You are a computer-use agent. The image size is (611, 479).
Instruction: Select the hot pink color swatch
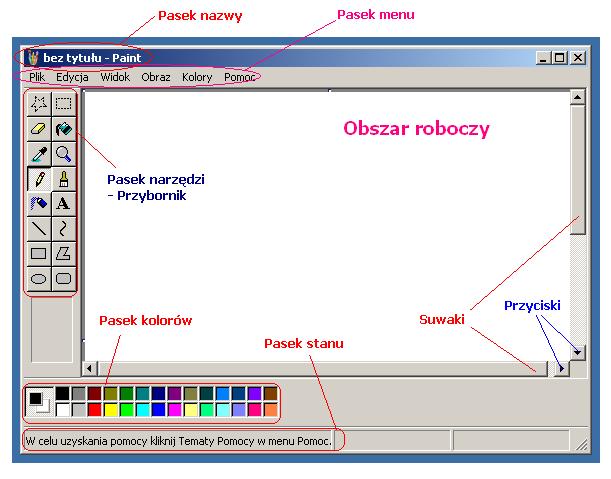[x=254, y=410]
